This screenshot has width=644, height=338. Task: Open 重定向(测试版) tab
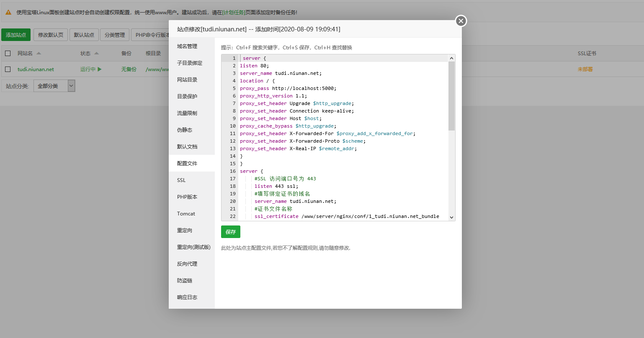tap(192, 247)
